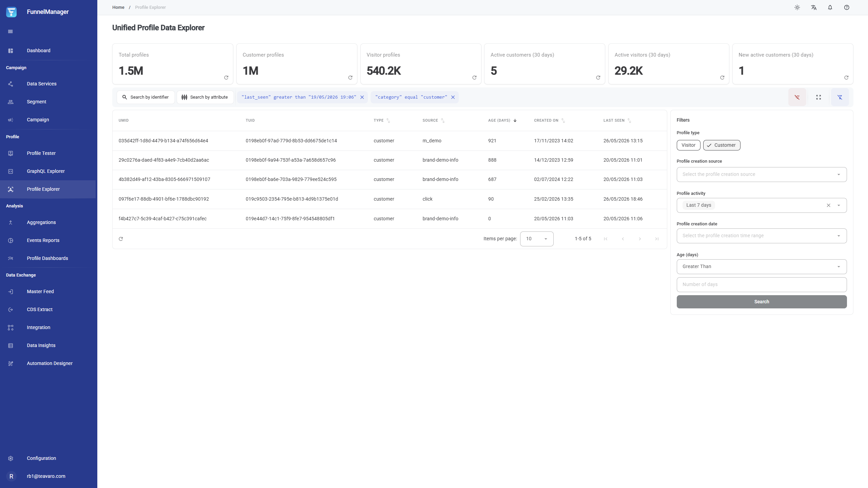
Task: Sort table by Age (days) column
Action: click(515, 121)
